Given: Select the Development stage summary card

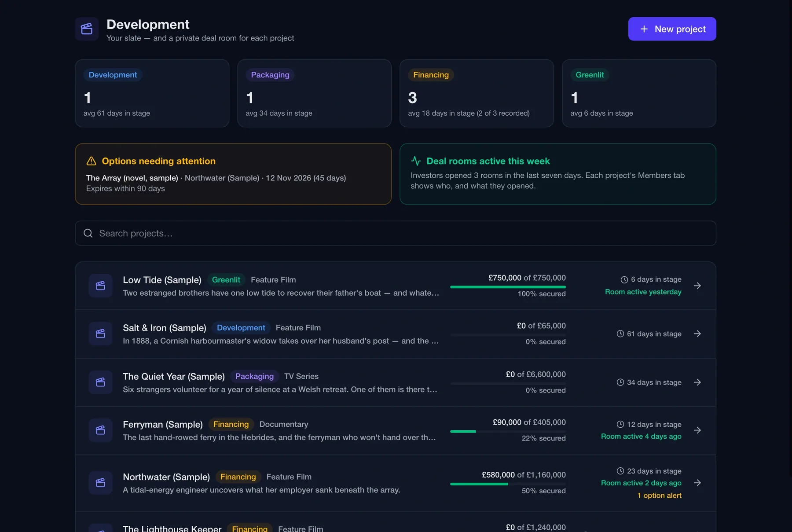Looking at the screenshot, I should [152, 93].
